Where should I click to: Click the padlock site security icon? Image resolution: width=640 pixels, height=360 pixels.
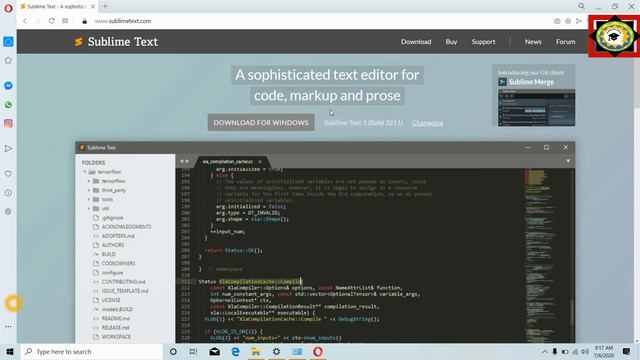pos(84,21)
